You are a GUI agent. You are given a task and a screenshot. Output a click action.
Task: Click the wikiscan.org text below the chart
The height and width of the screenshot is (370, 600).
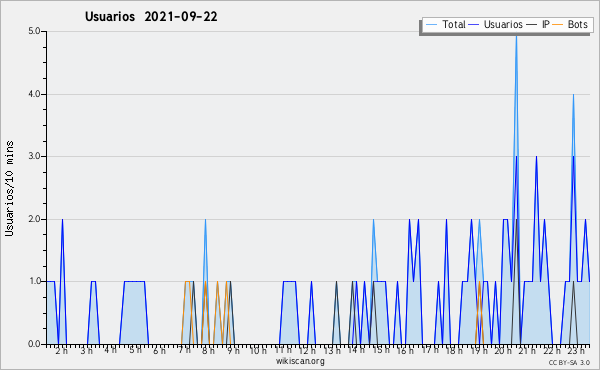(300, 361)
